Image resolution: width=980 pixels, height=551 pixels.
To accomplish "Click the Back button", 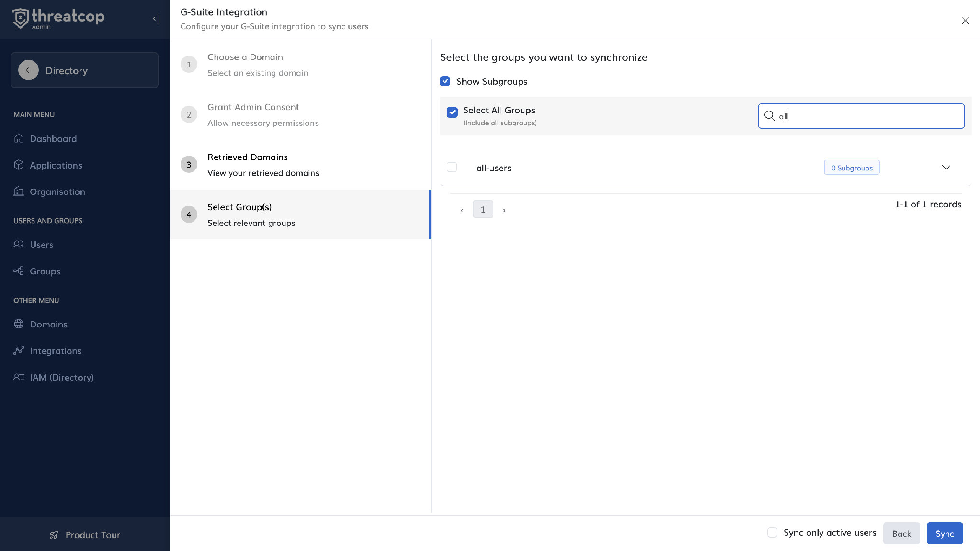I will (x=901, y=533).
